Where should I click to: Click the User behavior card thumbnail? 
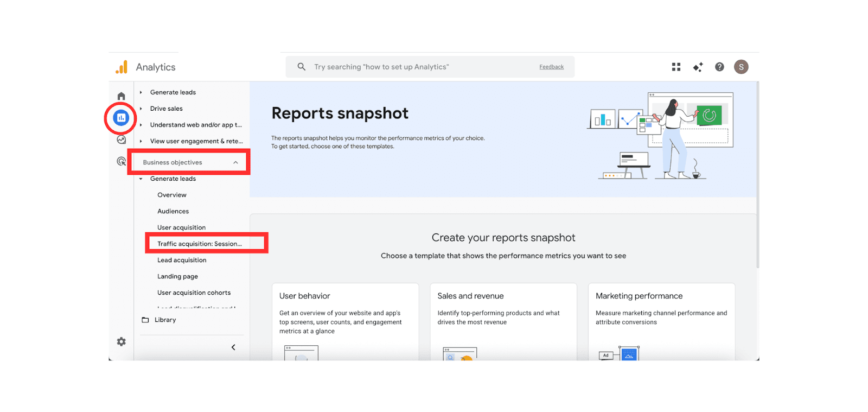pos(301,353)
